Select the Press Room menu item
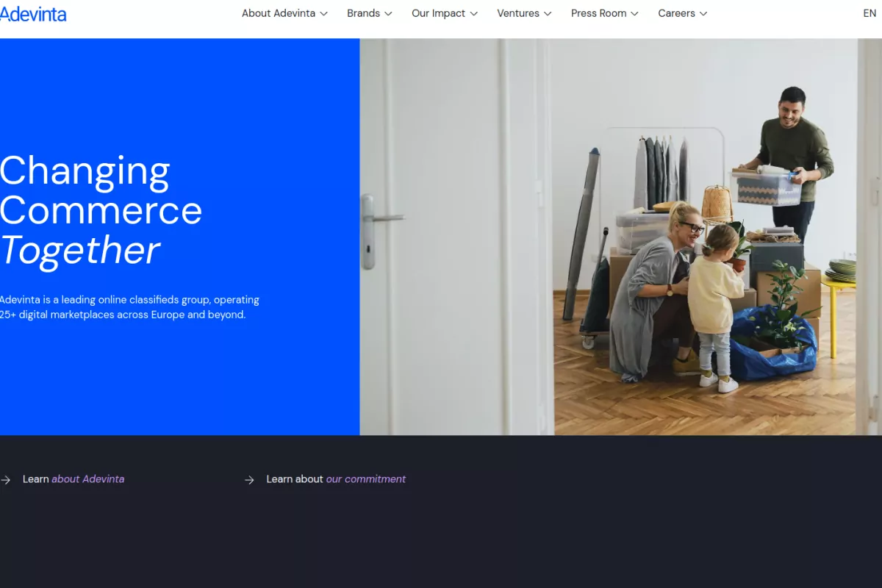This screenshot has height=588, width=882. click(x=598, y=13)
